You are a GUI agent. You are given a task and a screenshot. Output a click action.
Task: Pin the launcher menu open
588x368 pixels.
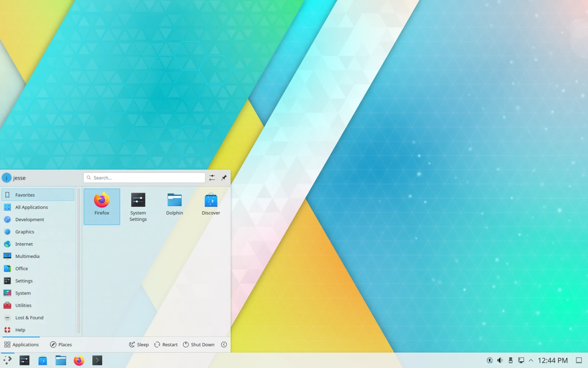(x=224, y=178)
